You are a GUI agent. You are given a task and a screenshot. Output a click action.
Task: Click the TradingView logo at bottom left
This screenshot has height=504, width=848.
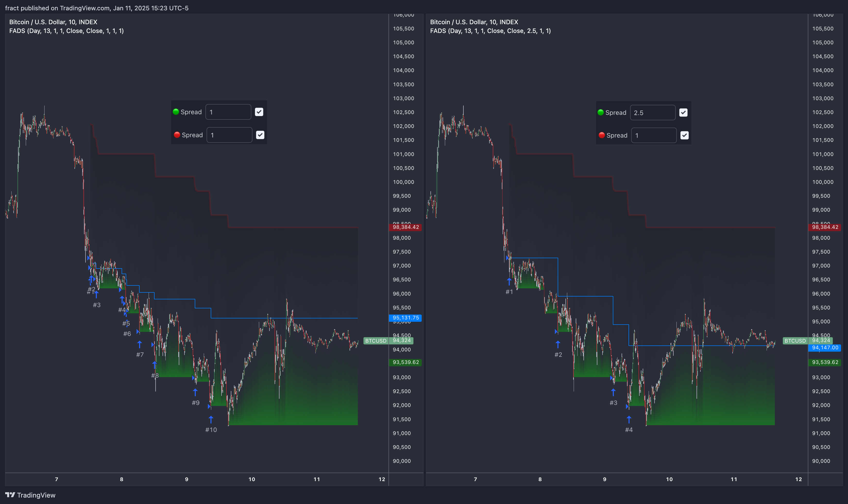click(x=30, y=495)
